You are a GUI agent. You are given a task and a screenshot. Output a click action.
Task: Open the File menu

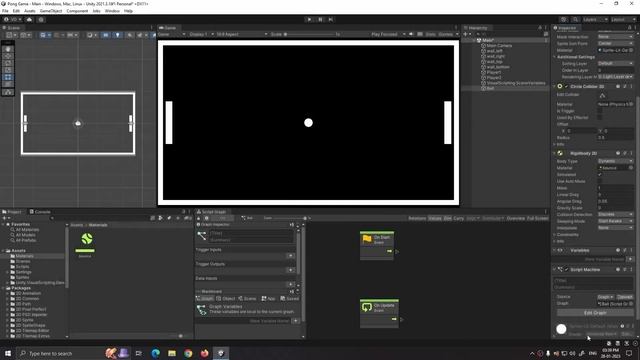pyautogui.click(x=5, y=11)
